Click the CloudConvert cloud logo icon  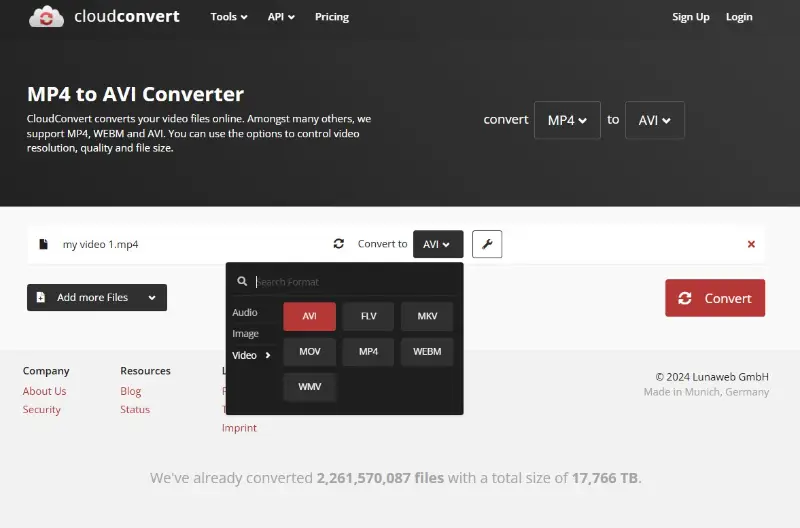46,17
